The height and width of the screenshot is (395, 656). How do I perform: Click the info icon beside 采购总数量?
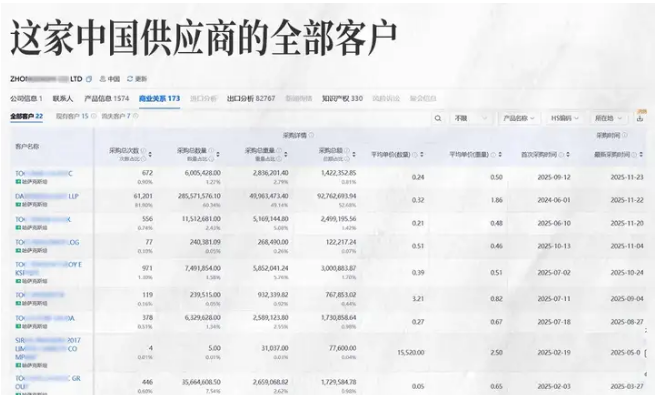click(x=211, y=151)
